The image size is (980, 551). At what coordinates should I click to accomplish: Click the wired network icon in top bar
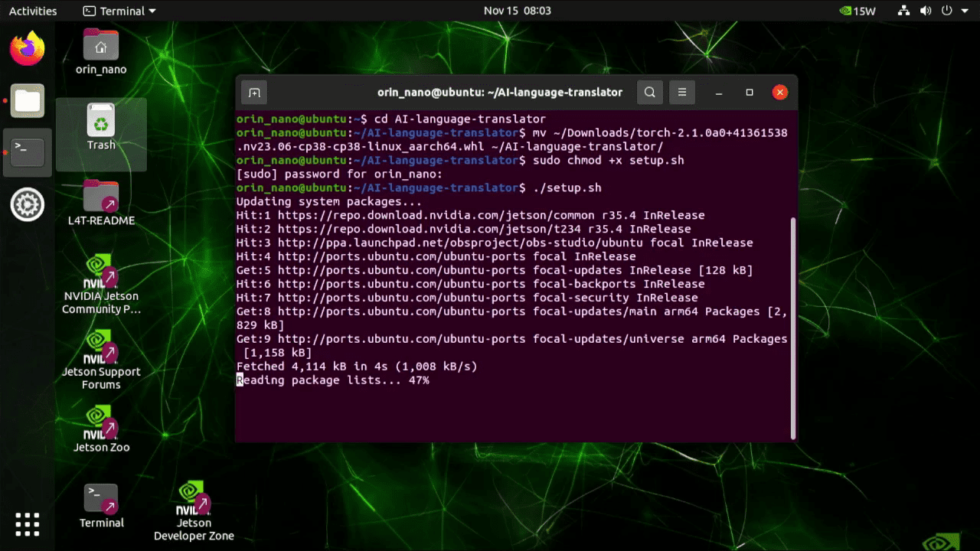pos(903,11)
